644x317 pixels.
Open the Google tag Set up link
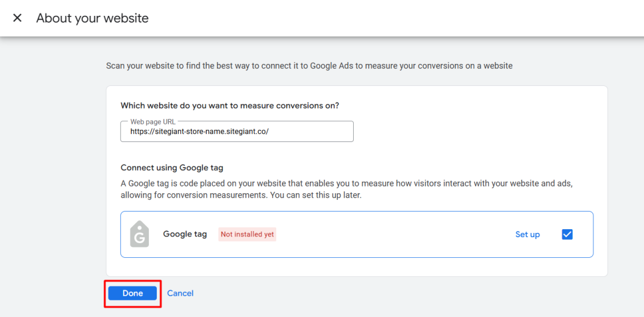pos(527,234)
